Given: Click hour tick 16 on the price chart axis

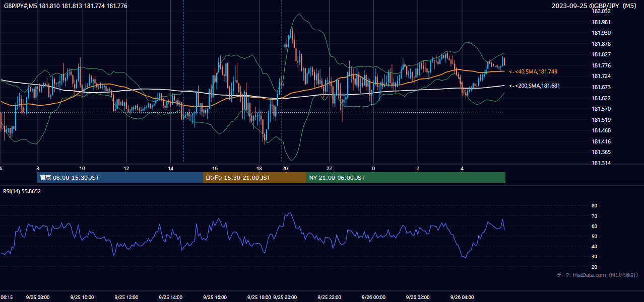Looking at the screenshot, I should pyautogui.click(x=215, y=168).
